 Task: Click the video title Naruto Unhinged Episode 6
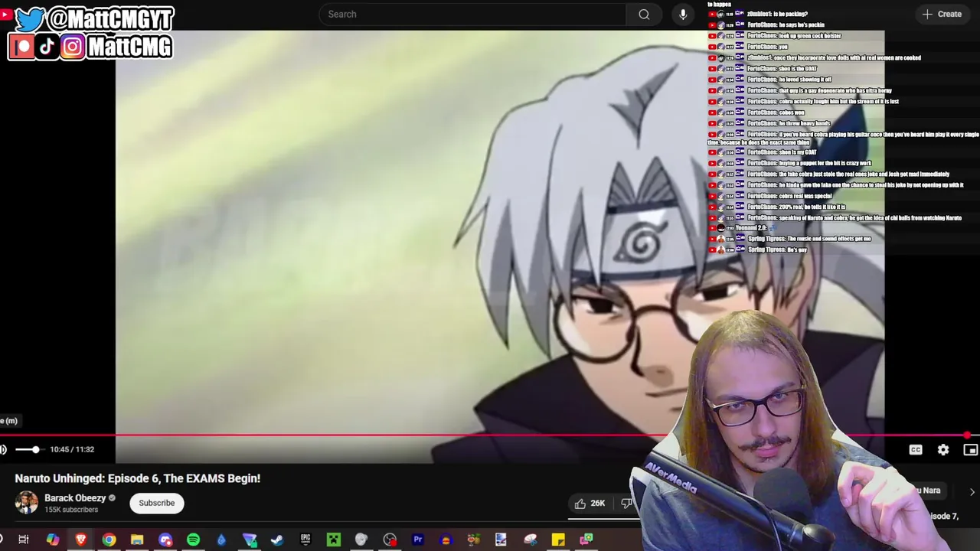coord(138,478)
